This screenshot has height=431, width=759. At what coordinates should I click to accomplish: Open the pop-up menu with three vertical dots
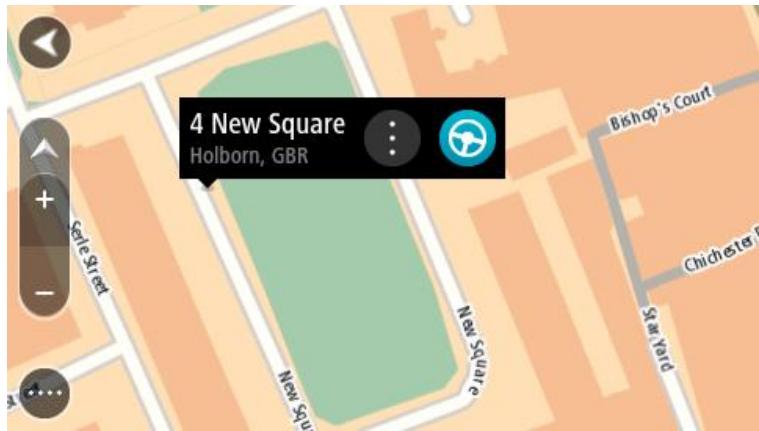pos(392,139)
